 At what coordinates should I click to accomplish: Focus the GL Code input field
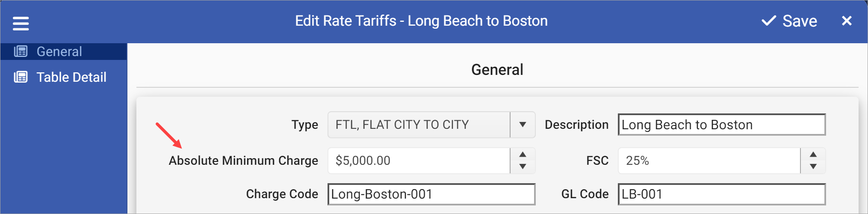[x=721, y=194]
